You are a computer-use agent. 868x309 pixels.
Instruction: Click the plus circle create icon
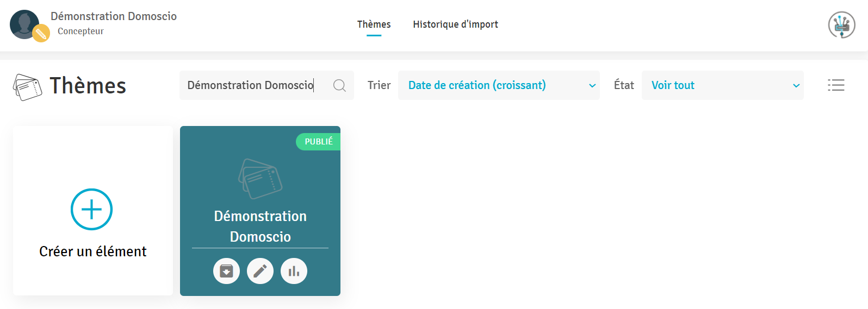point(91,209)
